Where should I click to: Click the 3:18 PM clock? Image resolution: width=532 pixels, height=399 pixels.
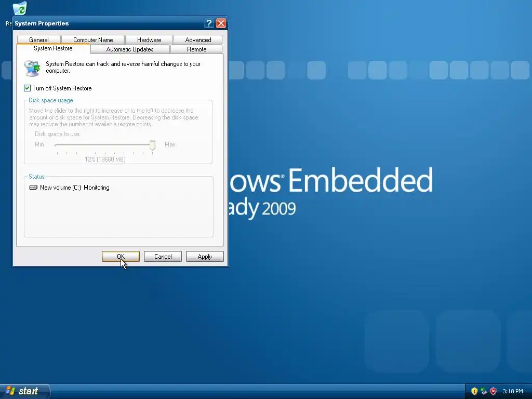pos(512,391)
